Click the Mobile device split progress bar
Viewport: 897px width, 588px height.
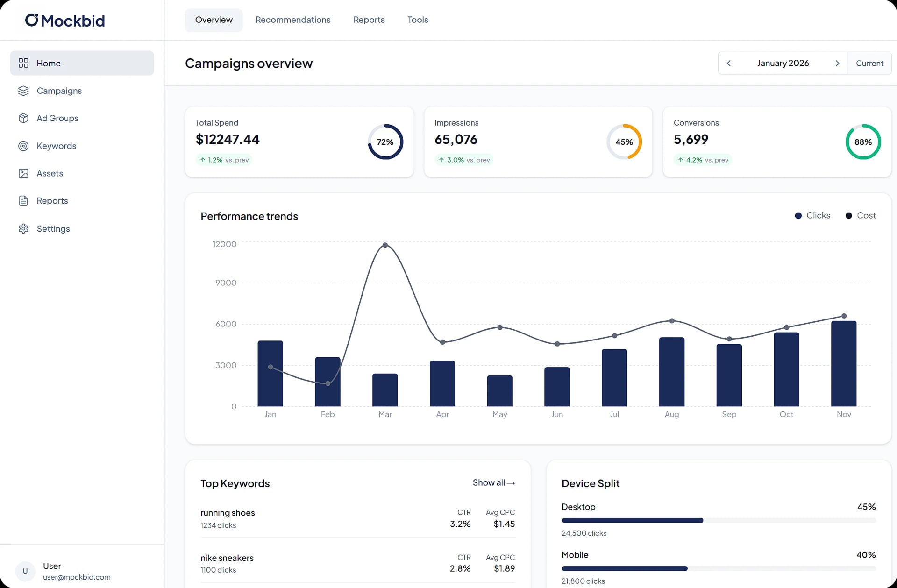719,568
